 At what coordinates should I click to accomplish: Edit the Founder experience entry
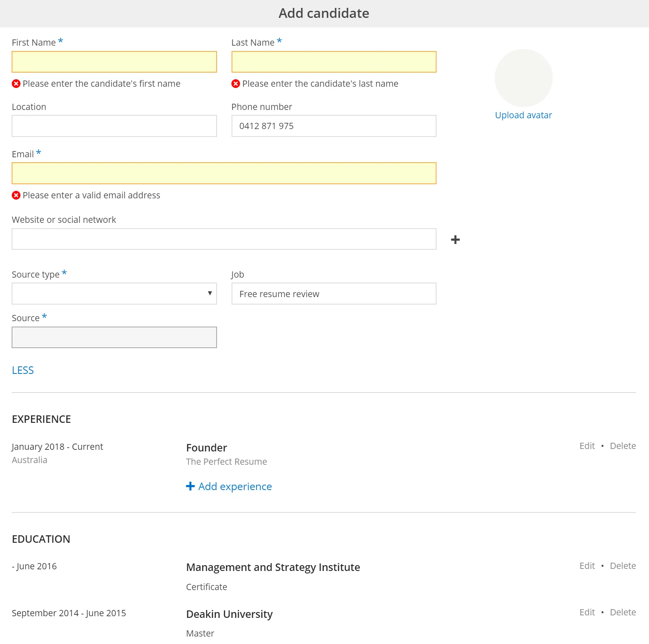click(587, 446)
